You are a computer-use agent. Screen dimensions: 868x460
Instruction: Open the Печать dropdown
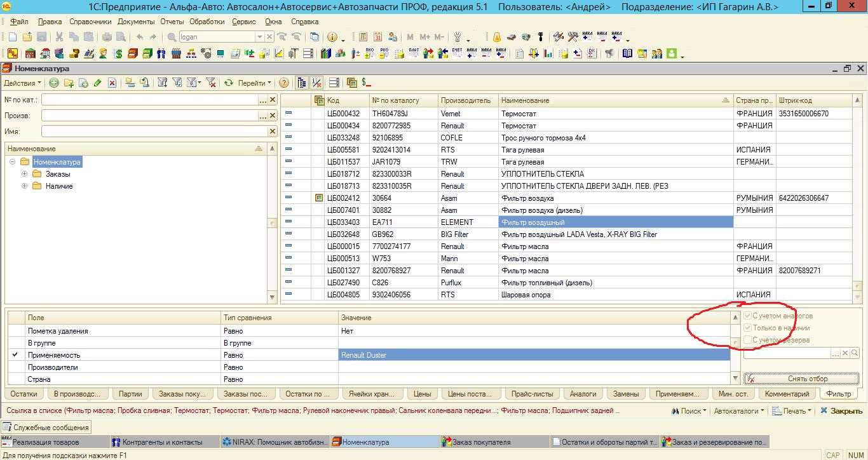792,411
